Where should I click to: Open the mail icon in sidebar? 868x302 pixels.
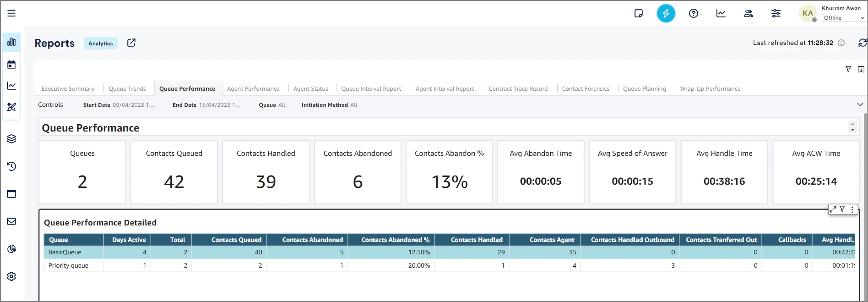click(11, 221)
